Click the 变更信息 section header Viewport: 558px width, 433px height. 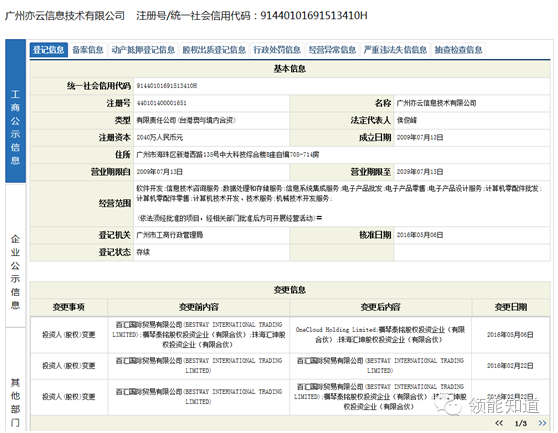click(290, 290)
